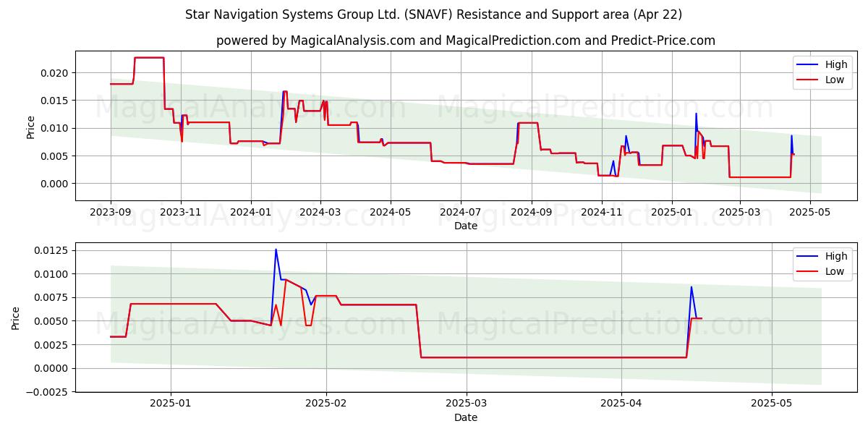
Task: Click the 0.000 price tick on top chart
Action: (x=56, y=184)
